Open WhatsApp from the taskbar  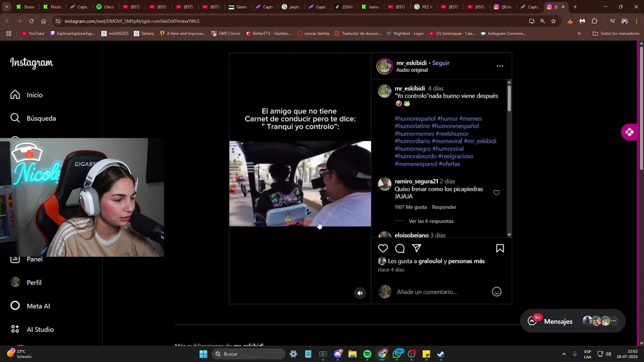[397, 354]
